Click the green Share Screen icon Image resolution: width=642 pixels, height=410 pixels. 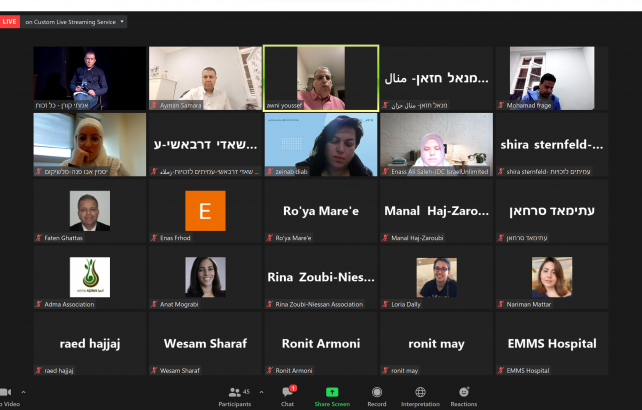(x=332, y=392)
